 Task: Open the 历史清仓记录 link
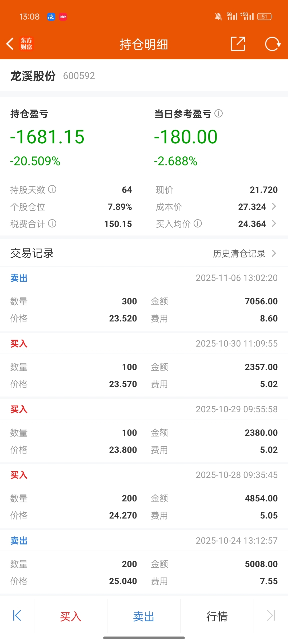(x=239, y=253)
